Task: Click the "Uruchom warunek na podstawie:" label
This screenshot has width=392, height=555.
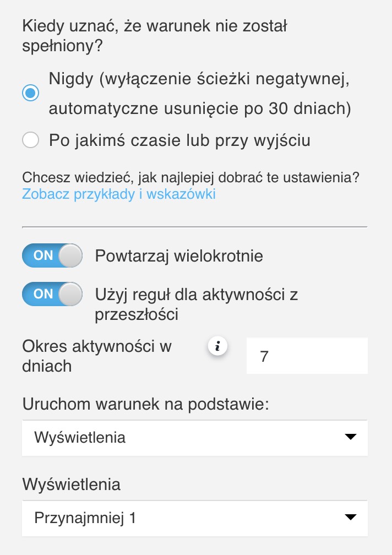Action: pos(145,404)
